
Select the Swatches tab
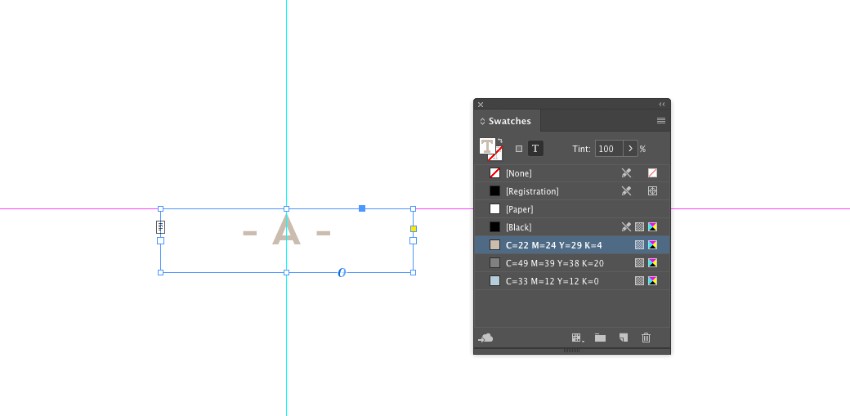(x=509, y=121)
